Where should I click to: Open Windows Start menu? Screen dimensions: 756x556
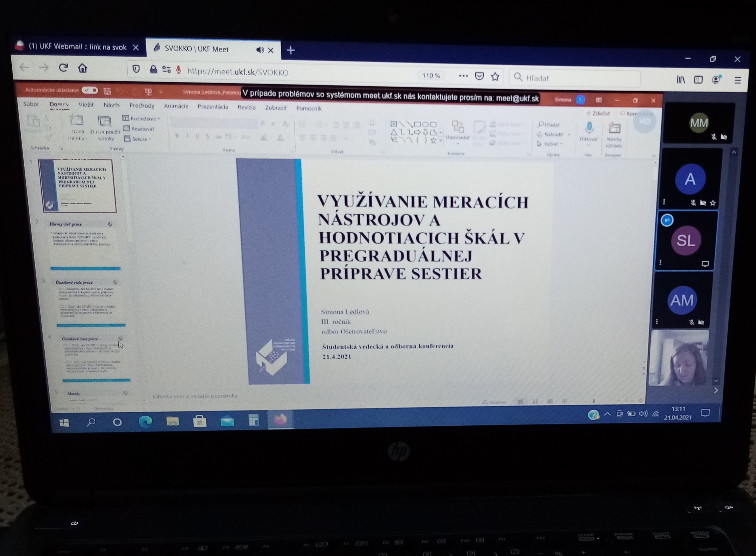(64, 422)
